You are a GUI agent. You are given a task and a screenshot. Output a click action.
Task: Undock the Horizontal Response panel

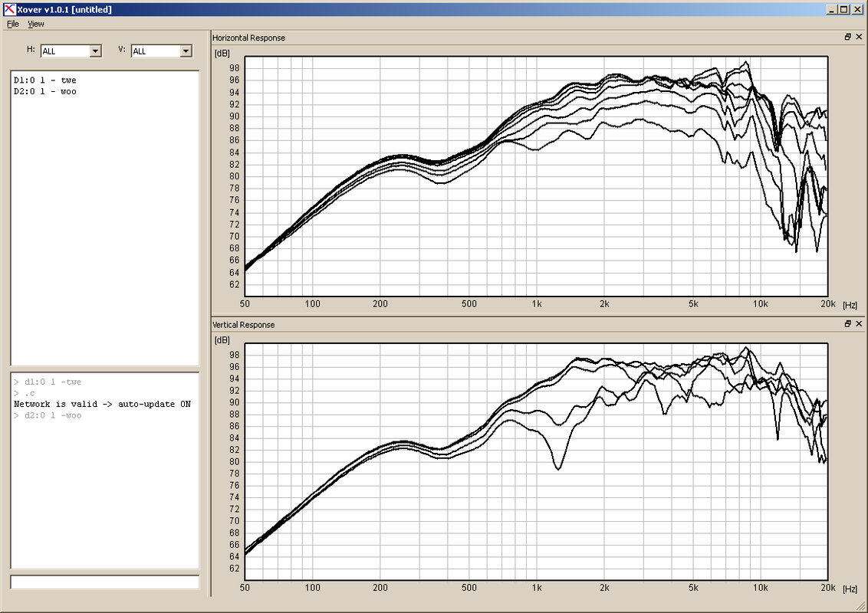tap(847, 37)
